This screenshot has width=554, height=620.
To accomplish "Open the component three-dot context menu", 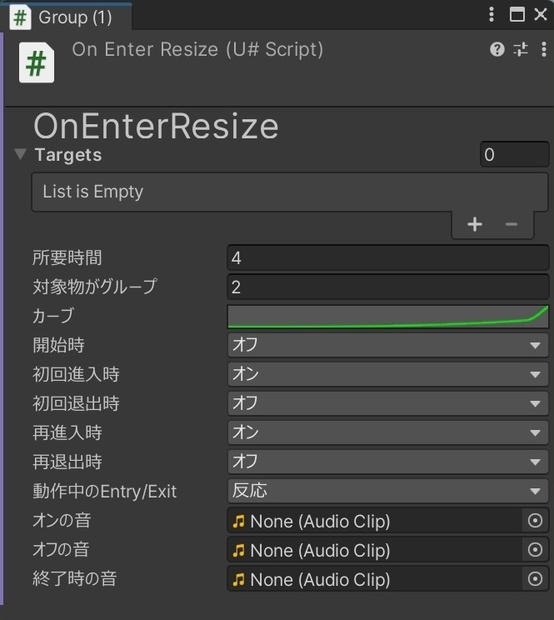I will point(544,49).
